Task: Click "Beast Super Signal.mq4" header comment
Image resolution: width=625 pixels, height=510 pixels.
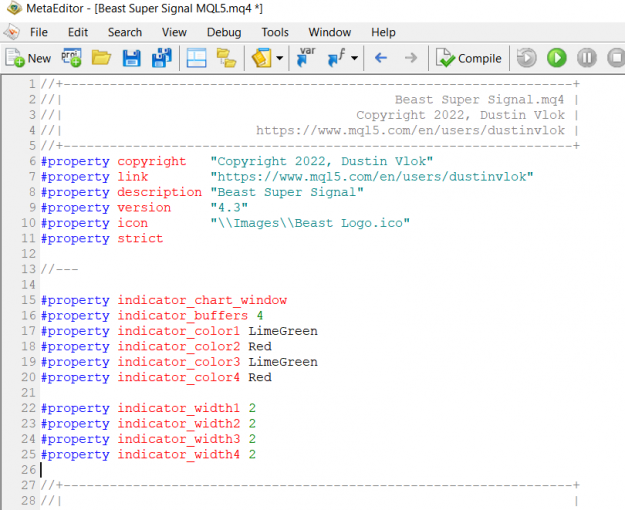Action: [x=480, y=100]
